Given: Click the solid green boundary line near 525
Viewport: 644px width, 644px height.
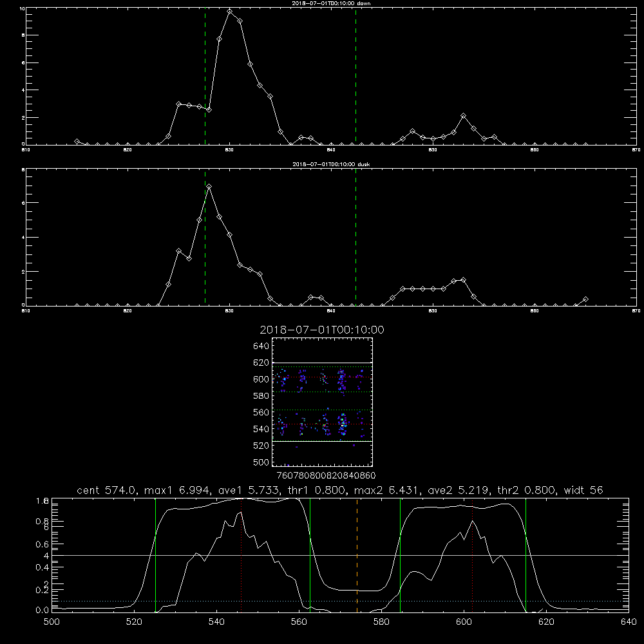Looking at the screenshot, I should pyautogui.click(x=155, y=555).
